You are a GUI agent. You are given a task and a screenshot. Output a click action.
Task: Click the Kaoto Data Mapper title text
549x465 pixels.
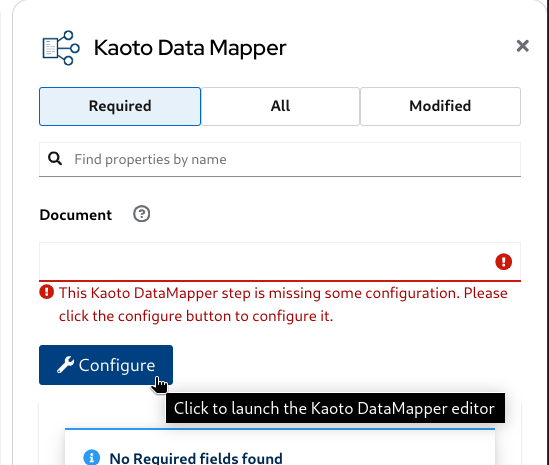190,48
